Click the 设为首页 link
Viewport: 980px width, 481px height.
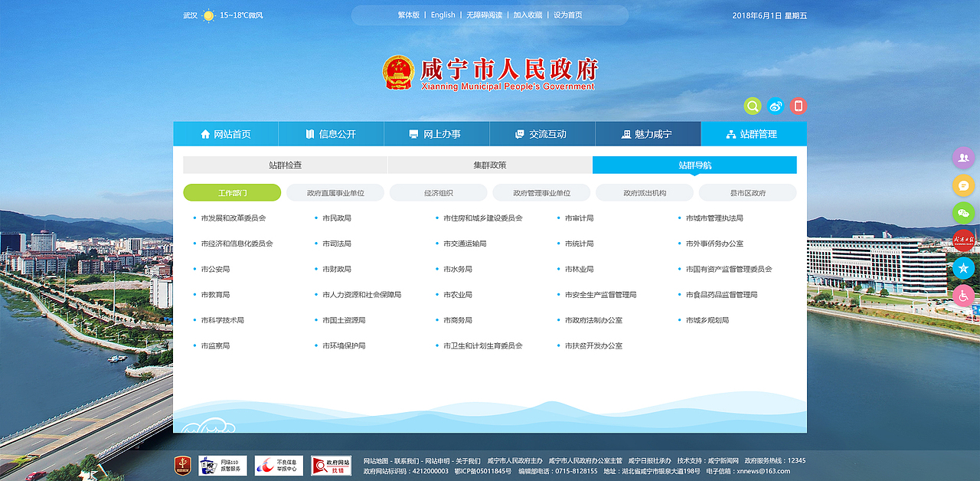pos(568,15)
